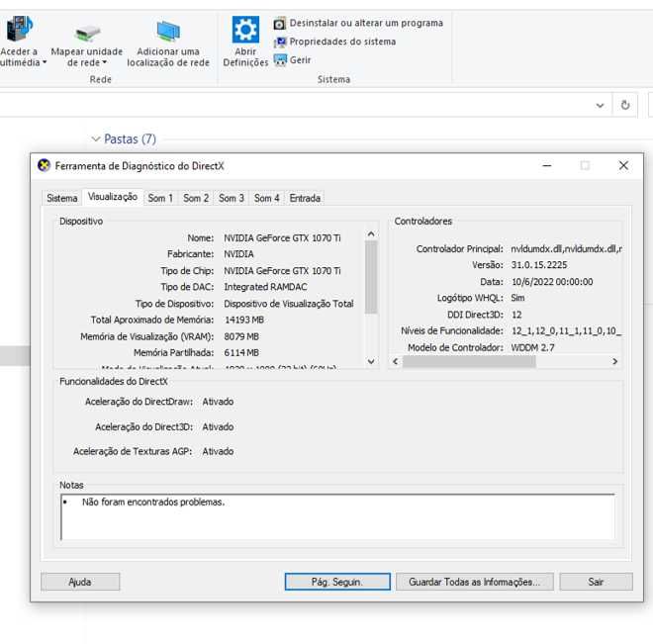
Task: Minimize the DirectX diagnostic window
Action: click(547, 165)
